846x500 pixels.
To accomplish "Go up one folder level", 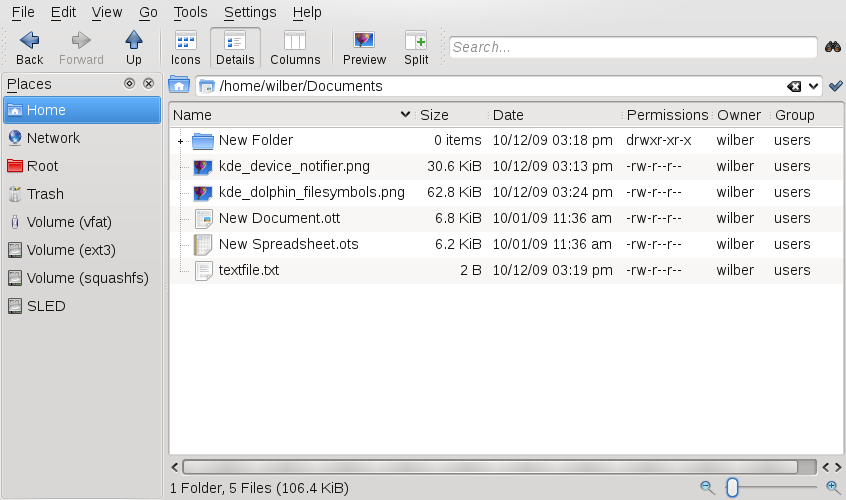I will click(133, 48).
